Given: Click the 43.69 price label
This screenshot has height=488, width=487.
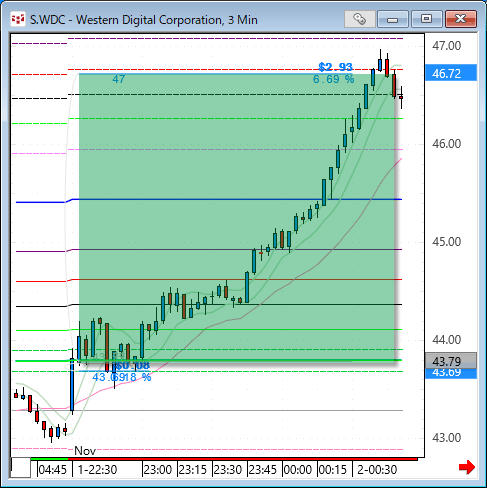Looking at the screenshot, I should coord(451,373).
